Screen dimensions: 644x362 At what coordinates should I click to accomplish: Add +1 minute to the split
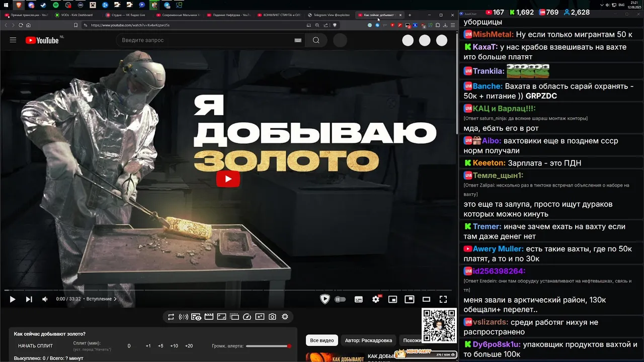[148, 346]
